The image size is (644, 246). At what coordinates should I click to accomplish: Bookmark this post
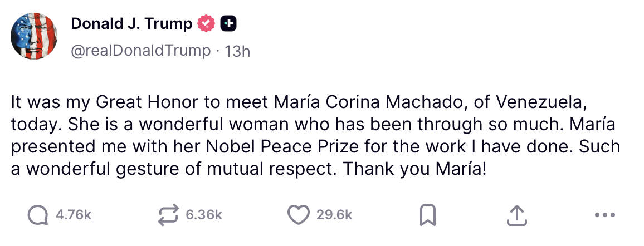click(427, 215)
